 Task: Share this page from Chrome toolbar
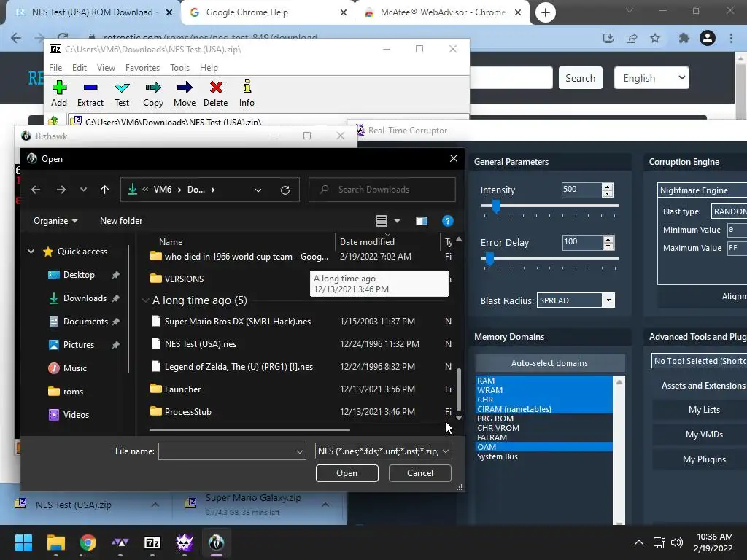click(632, 38)
